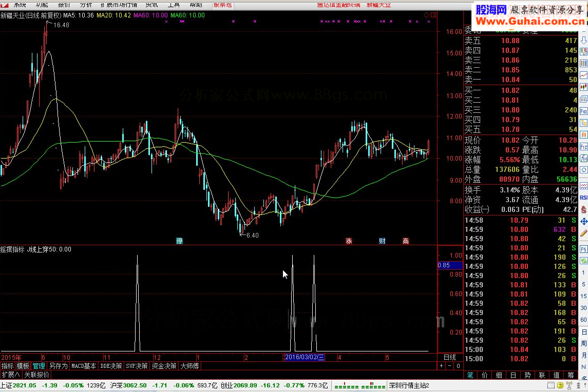The height and width of the screenshot is (392, 588).
Task: Select the 筹 tab in quote panel
Action: [x=571, y=375]
